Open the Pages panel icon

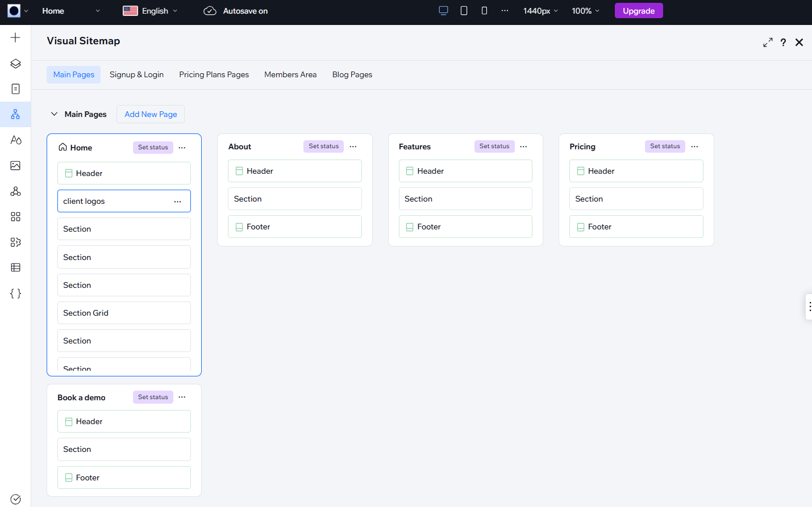pyautogui.click(x=15, y=89)
